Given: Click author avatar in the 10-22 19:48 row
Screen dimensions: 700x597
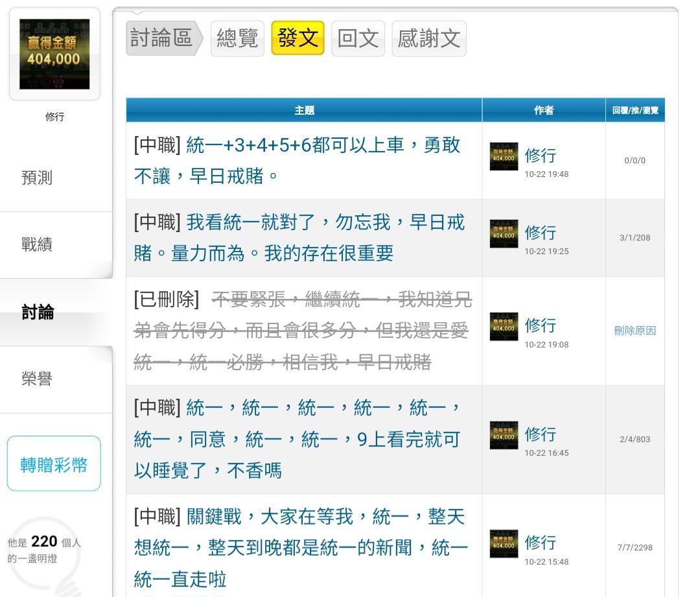Looking at the screenshot, I should click(504, 156).
